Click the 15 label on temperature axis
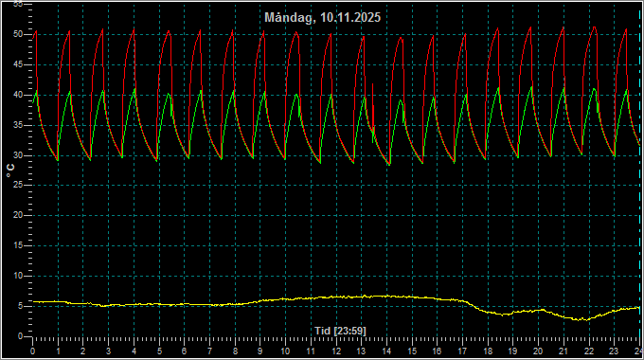The height and width of the screenshot is (360, 644). point(18,245)
